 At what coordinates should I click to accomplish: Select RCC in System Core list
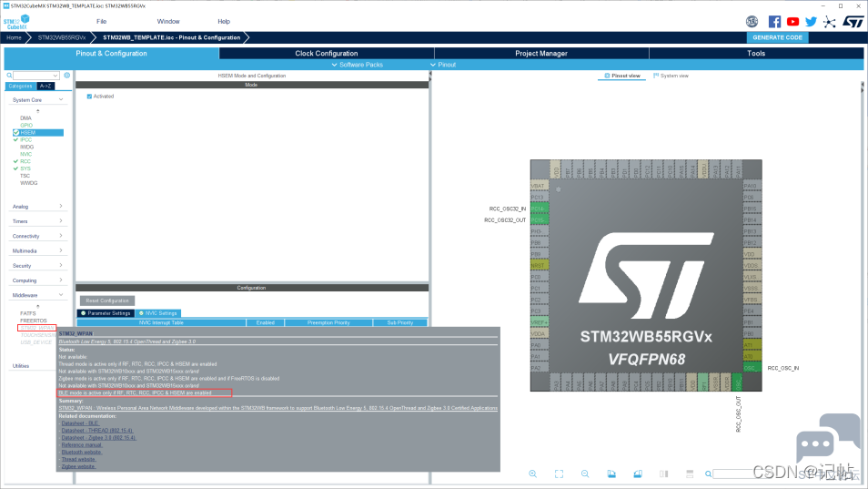point(25,161)
